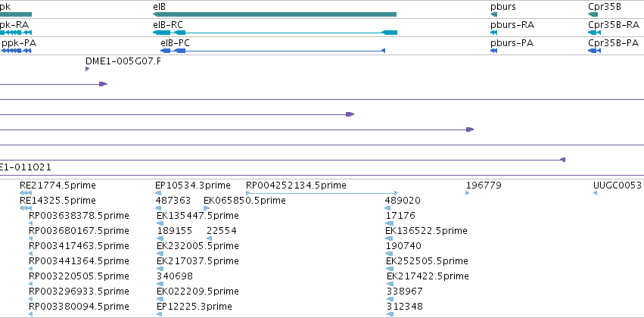Image resolution: width=644 pixels, height=318 pixels.
Task: Click the RP003638378.5prime label
Action: (x=79, y=216)
